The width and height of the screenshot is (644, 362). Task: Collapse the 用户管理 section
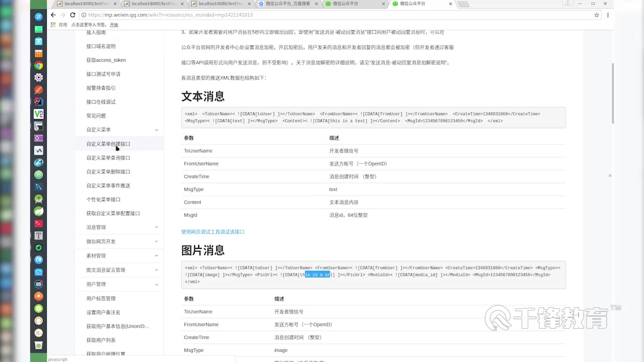tap(156, 284)
